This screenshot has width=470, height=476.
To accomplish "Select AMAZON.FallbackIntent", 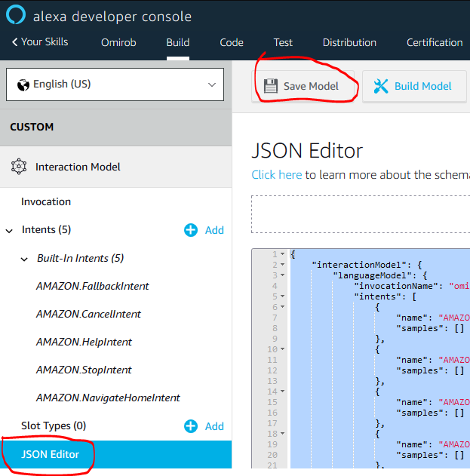I will pyautogui.click(x=93, y=286).
